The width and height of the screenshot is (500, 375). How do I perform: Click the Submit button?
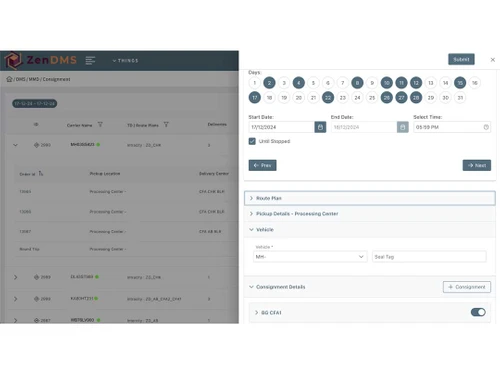coord(461,59)
